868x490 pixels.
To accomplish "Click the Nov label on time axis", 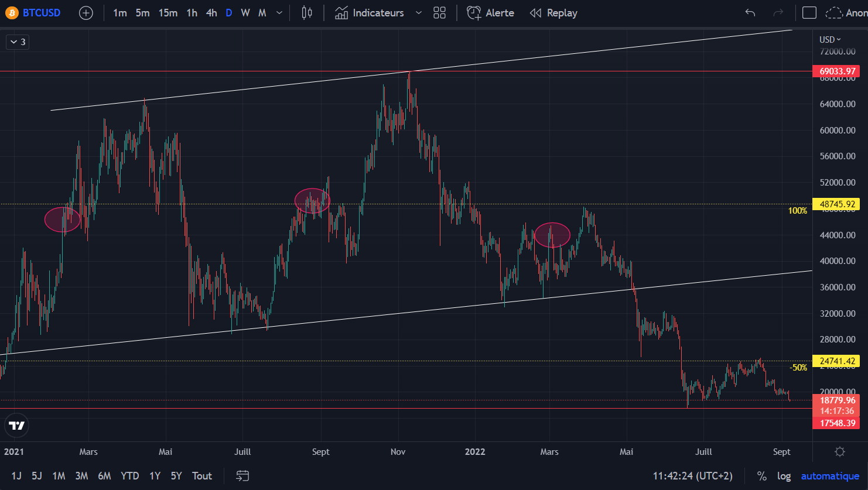I will tap(398, 452).
